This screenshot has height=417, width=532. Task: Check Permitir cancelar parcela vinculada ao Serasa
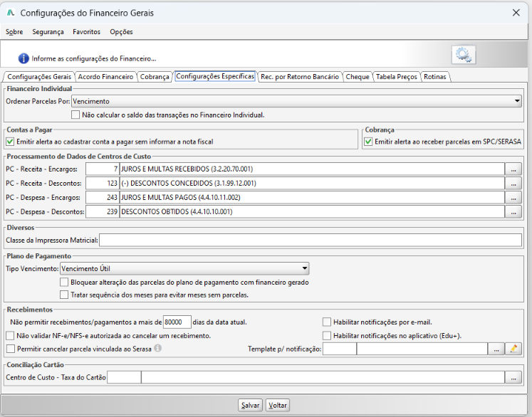[11, 349]
